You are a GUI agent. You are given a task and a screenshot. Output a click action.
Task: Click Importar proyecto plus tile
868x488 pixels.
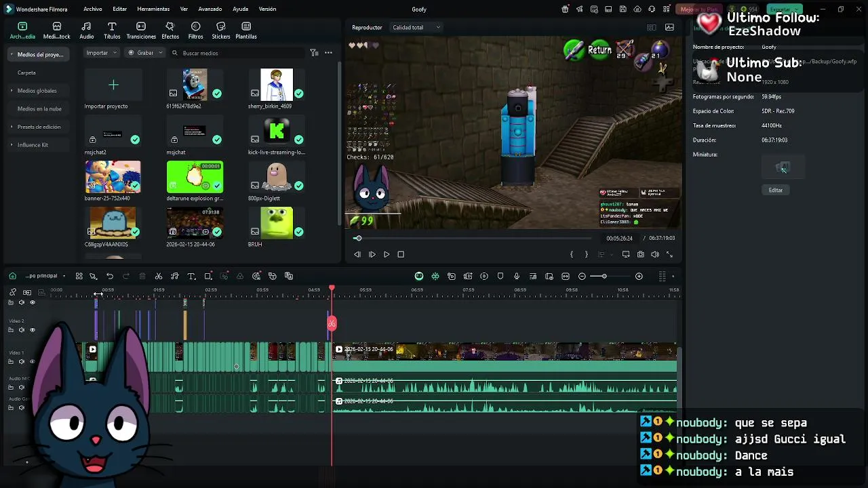113,85
